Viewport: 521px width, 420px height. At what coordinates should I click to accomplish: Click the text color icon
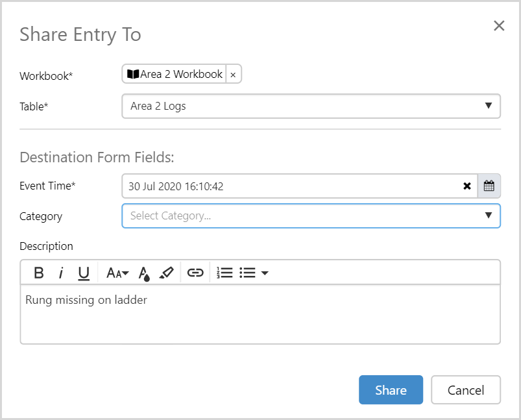[x=144, y=273]
